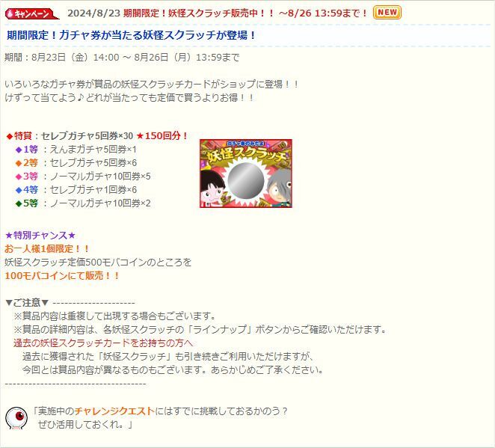The image size is (495, 448).
Task: Click the red キャンペーン campaign badge
Action: pyautogui.click(x=32, y=13)
